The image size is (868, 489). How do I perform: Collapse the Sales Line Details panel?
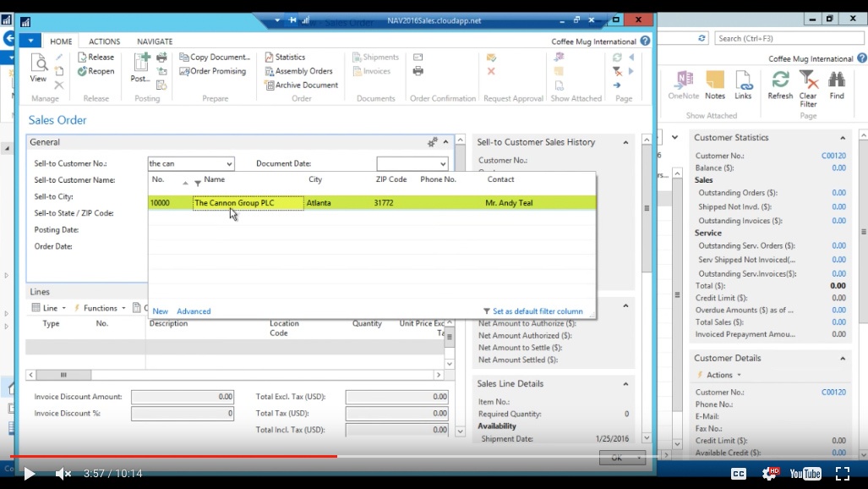625,383
